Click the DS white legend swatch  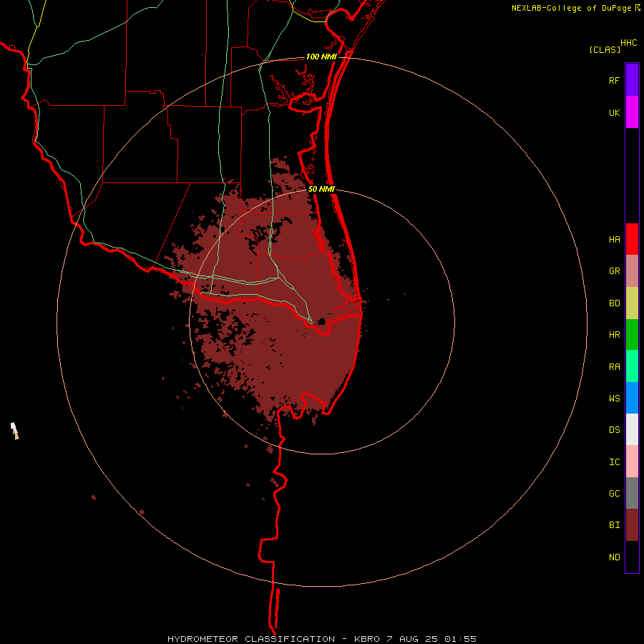tap(632, 429)
